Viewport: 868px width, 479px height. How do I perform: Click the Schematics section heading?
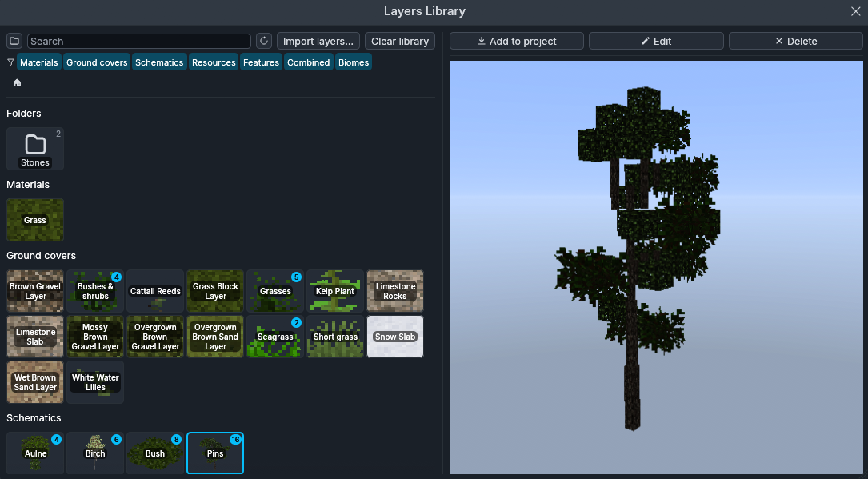click(34, 418)
